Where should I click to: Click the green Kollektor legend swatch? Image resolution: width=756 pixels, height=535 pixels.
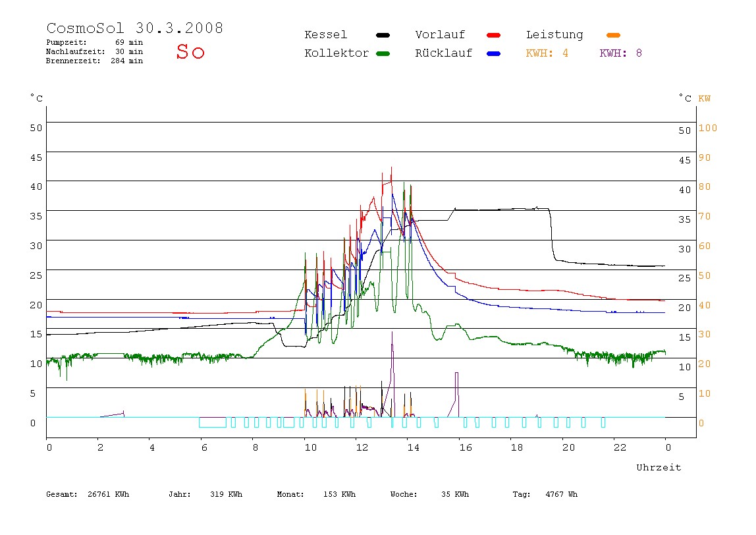click(x=383, y=53)
